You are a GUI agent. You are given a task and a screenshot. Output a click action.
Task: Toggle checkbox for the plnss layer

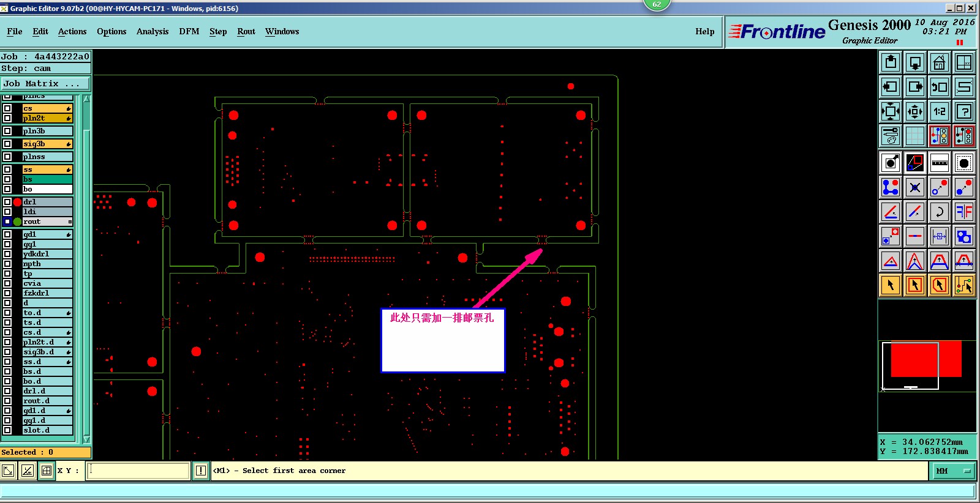click(7, 157)
